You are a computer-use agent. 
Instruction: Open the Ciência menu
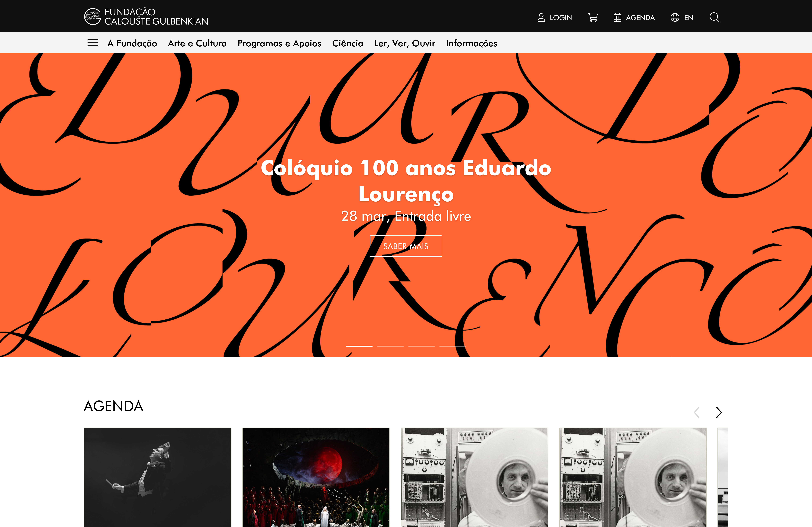pyautogui.click(x=348, y=43)
